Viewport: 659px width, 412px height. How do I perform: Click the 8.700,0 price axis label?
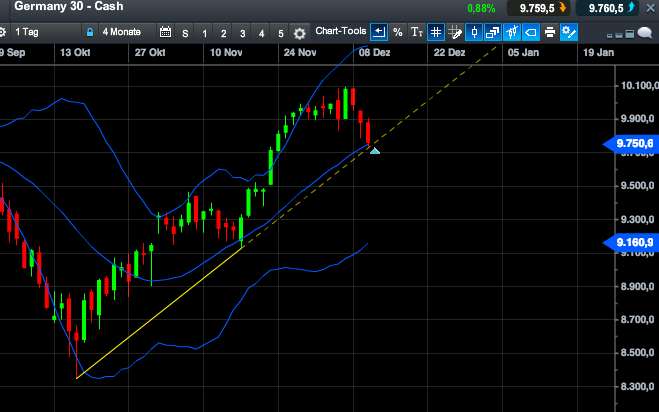tap(638, 320)
